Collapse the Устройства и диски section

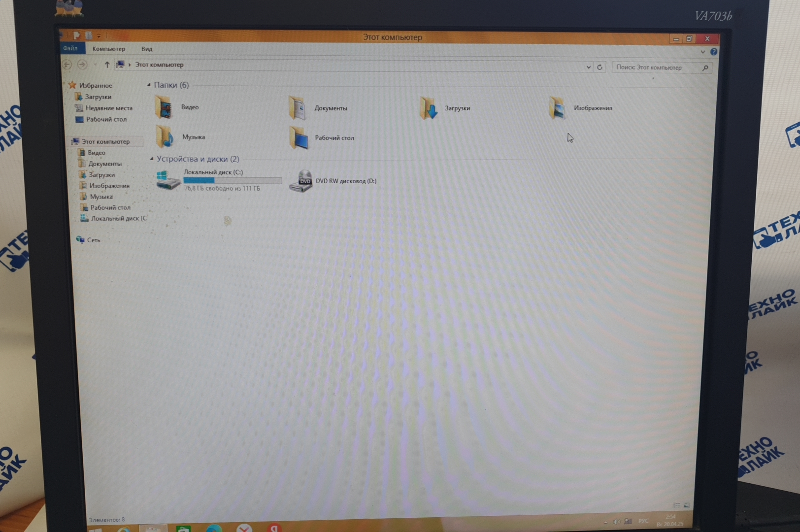pyautogui.click(x=152, y=159)
